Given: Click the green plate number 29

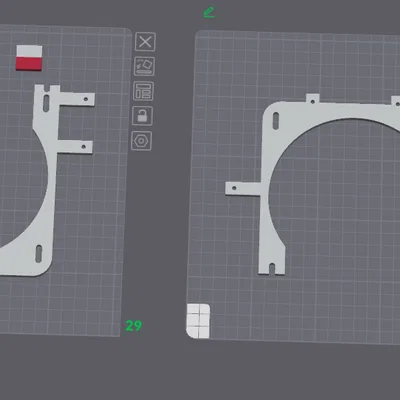Looking at the screenshot, I should pos(134,326).
